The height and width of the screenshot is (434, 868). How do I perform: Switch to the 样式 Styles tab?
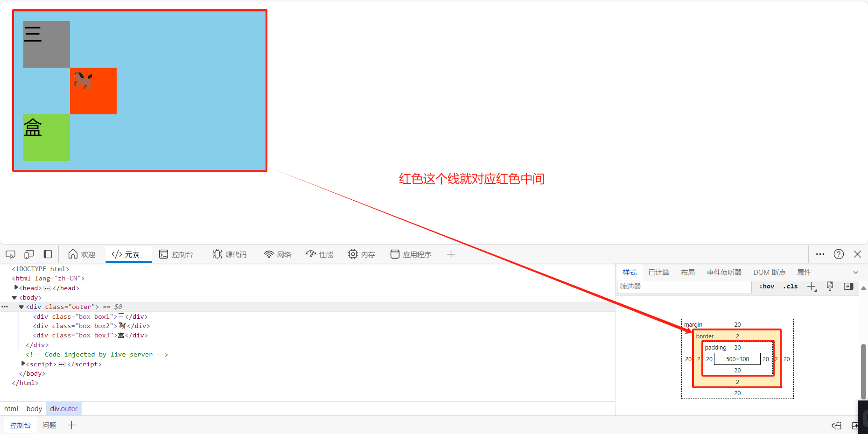630,273
